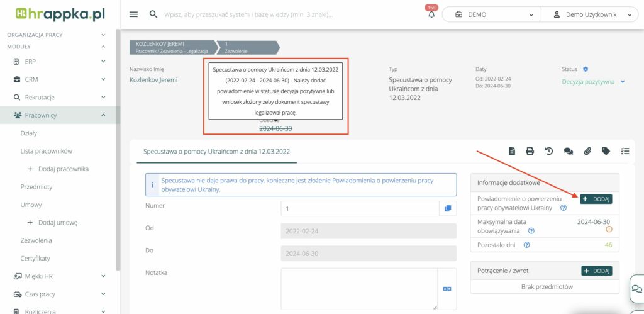644x314 pixels.
Task: Click the print icon in toolbar
Action: (530, 151)
